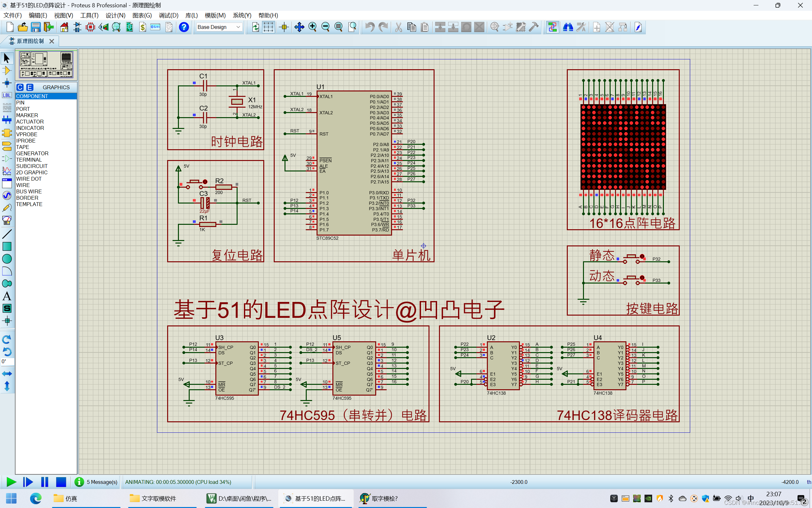The width and height of the screenshot is (812, 508).
Task: Click the rotation angle input field
Action: click(x=7, y=362)
